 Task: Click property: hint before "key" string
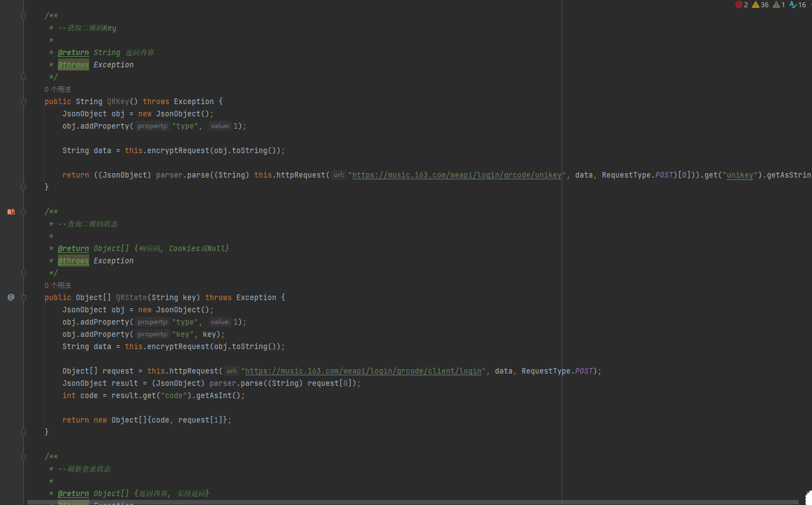[153, 334]
